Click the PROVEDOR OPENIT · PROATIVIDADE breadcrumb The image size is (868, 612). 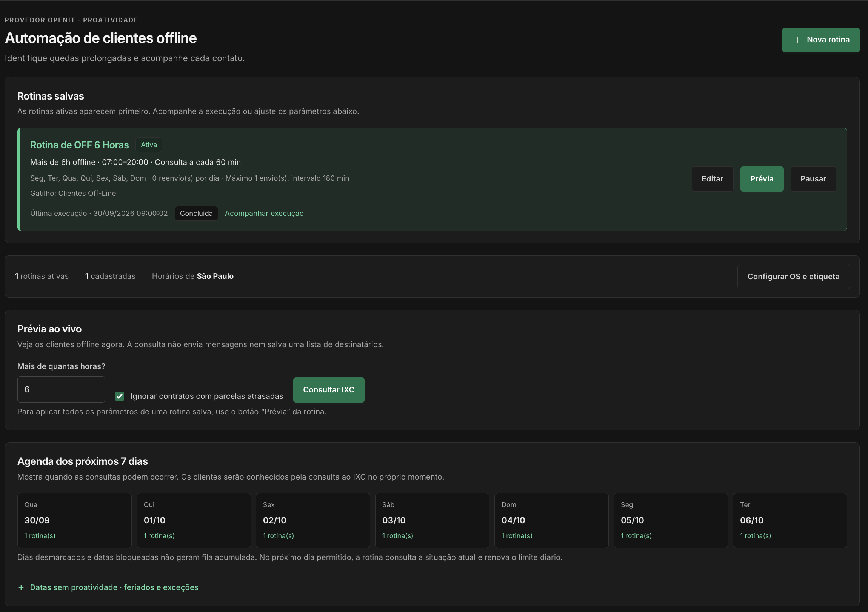coord(71,20)
